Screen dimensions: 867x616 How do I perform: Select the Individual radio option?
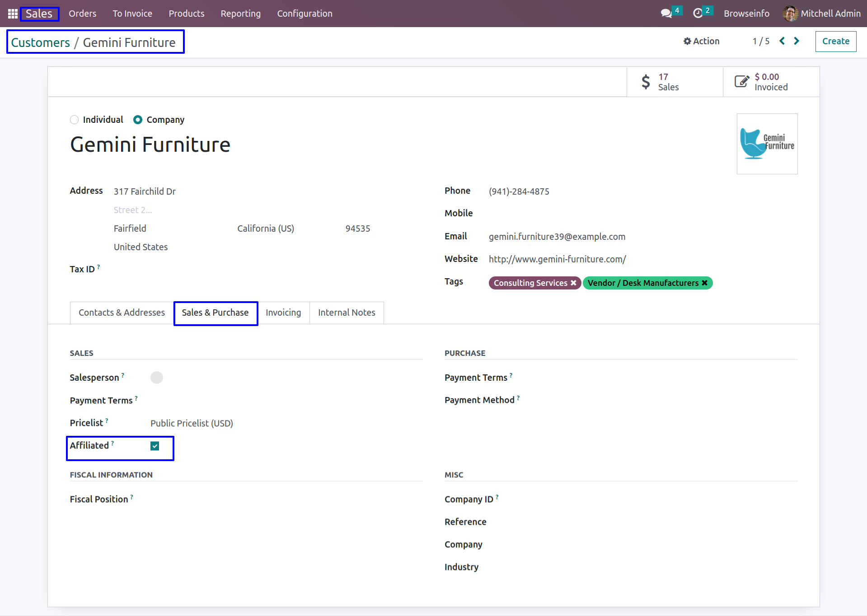[x=75, y=120]
